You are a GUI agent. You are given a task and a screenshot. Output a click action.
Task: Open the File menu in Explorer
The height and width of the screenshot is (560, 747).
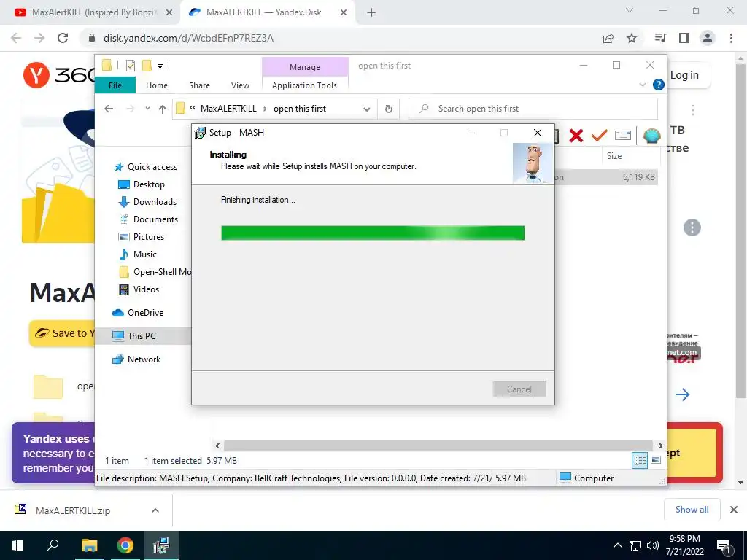tap(115, 85)
